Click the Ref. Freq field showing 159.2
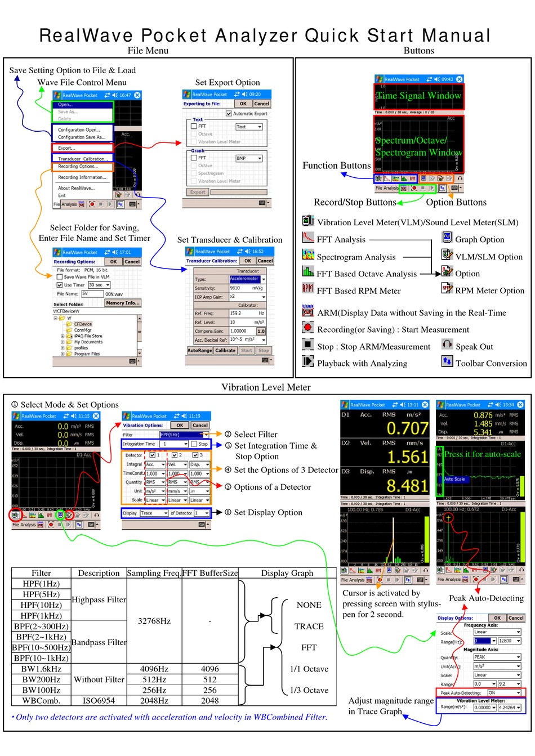The width and height of the screenshot is (535, 756). point(247,313)
